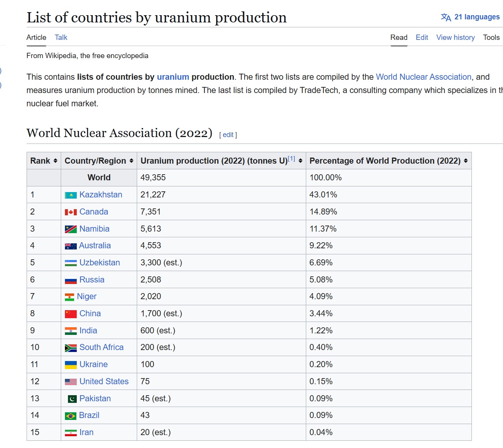Click the Australia flag icon
The height and width of the screenshot is (448, 503).
coord(71,246)
